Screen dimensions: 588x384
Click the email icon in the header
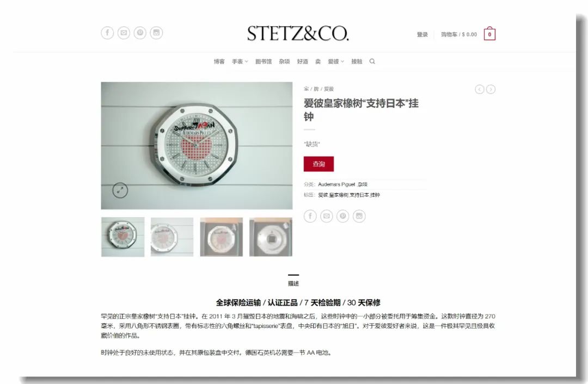[124, 33]
